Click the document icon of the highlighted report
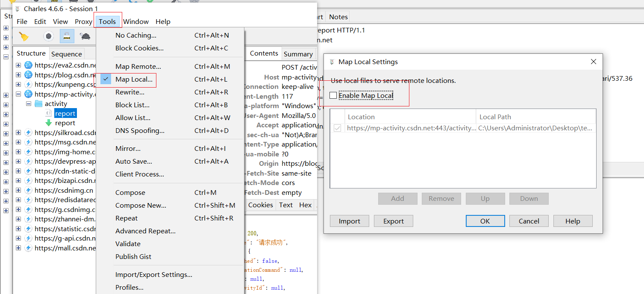This screenshot has height=294, width=644. [49, 113]
